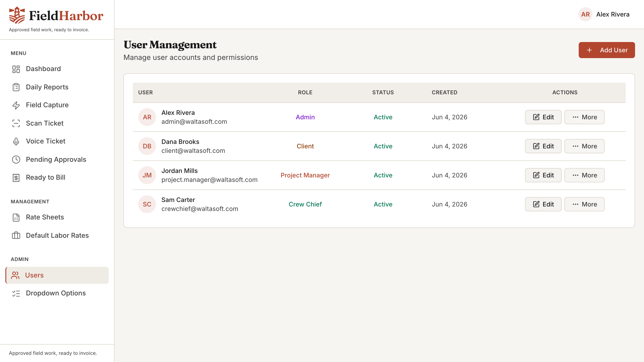The height and width of the screenshot is (362, 644).
Task: Click Dana Brooks' Jun 4, 2026 date
Action: pyautogui.click(x=449, y=146)
